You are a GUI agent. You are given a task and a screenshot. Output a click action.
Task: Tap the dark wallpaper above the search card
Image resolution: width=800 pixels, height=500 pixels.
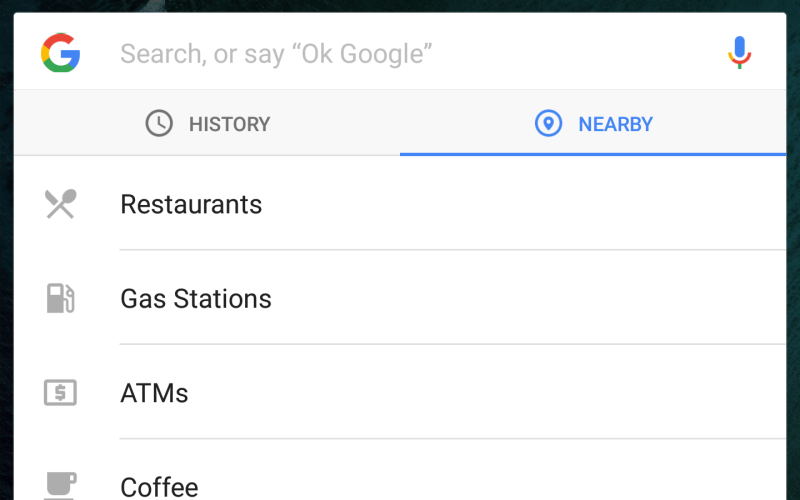pyautogui.click(x=400, y=5)
